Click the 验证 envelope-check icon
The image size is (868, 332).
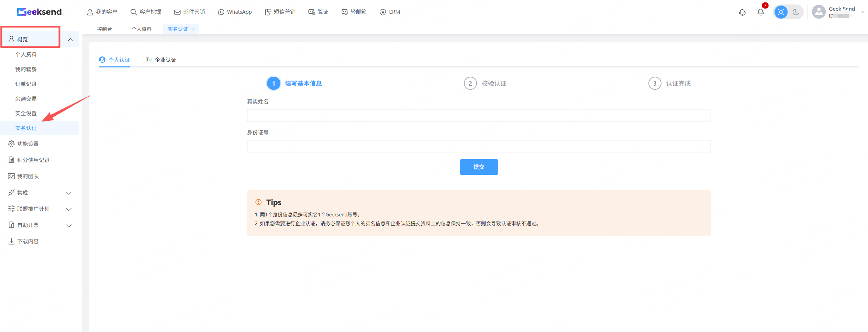[x=312, y=12]
